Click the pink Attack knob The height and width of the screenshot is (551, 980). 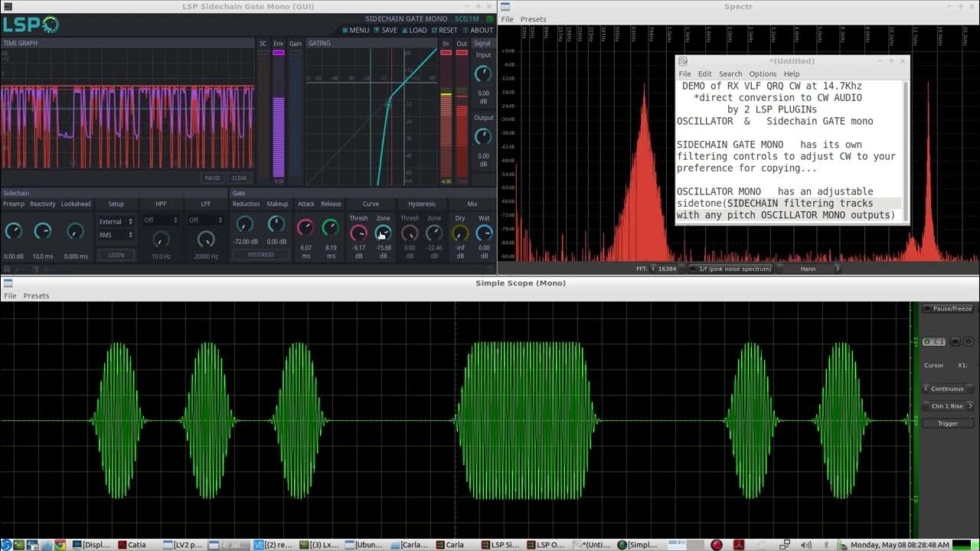(305, 227)
